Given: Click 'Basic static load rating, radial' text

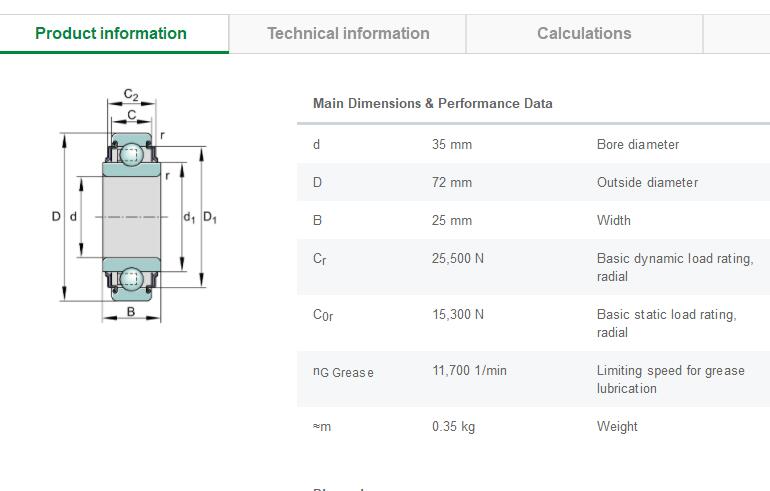Looking at the screenshot, I should (x=666, y=323).
